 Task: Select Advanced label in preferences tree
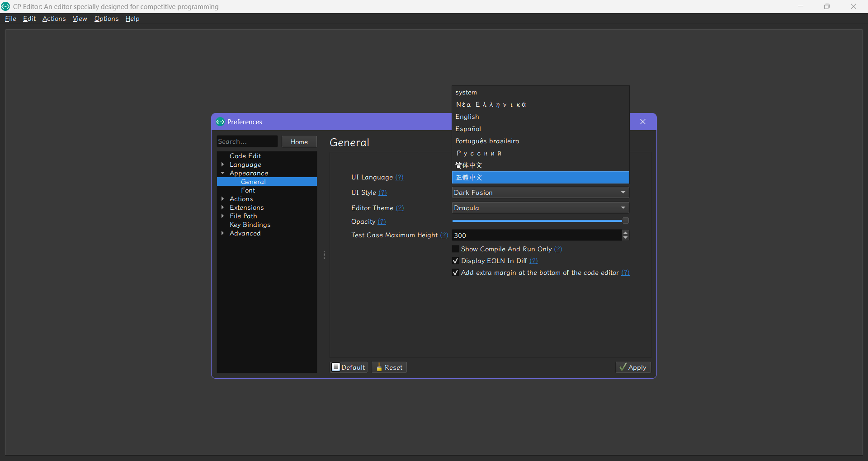click(245, 233)
